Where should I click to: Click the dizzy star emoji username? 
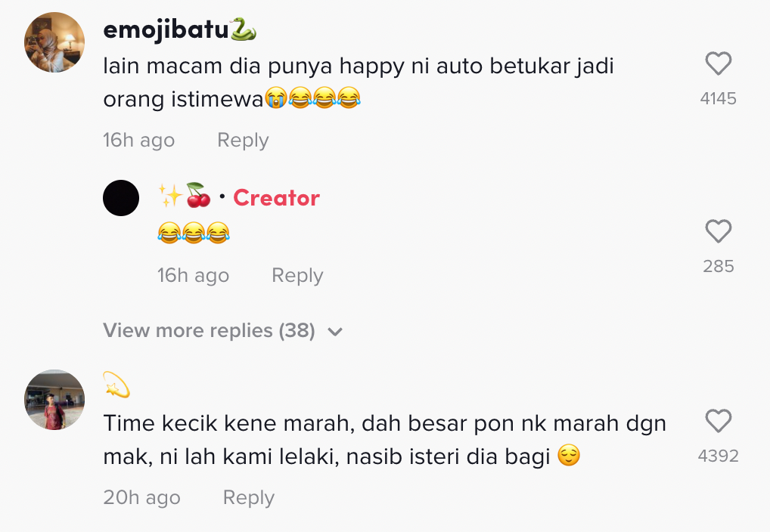click(116, 385)
